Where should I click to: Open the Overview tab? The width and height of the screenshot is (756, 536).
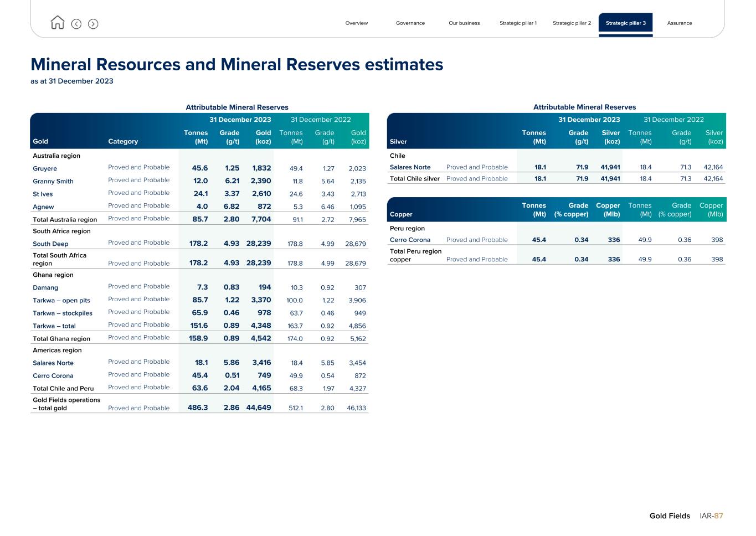356,23
